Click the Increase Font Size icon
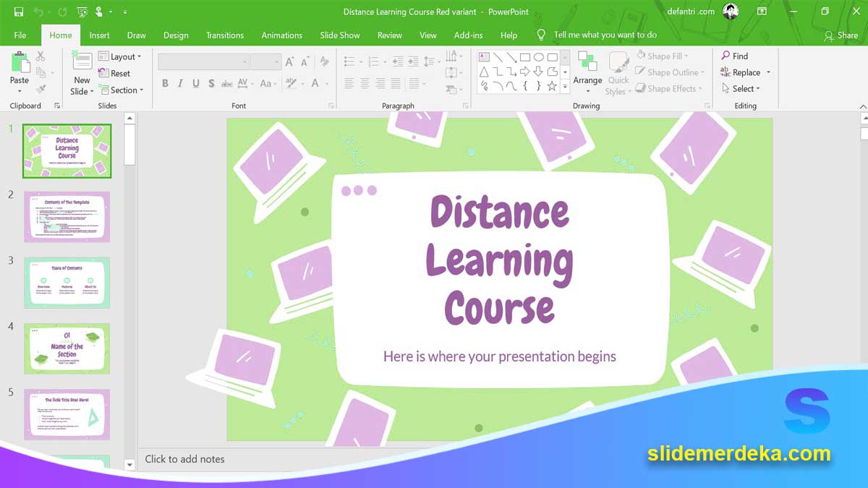Viewport: 868px width, 488px height. 290,62
